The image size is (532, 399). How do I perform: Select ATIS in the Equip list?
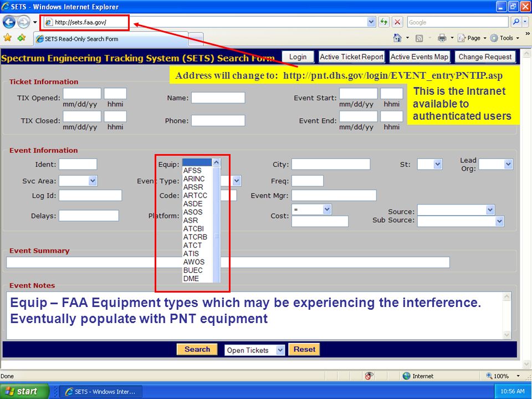click(x=197, y=253)
